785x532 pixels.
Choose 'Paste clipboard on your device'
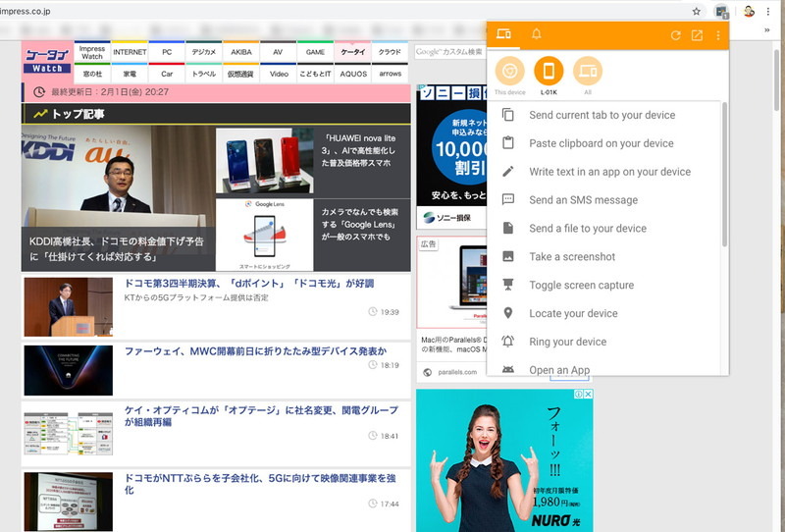(x=602, y=143)
